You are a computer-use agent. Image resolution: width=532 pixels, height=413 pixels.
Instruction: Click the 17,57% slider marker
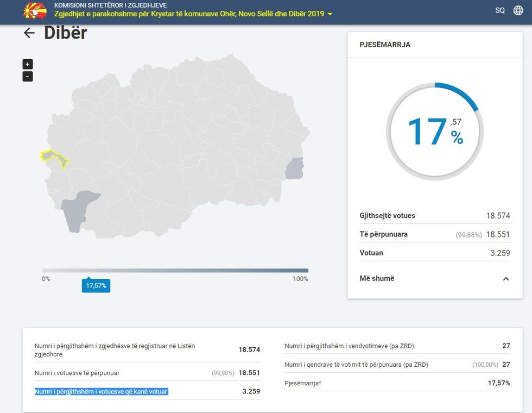(96, 285)
